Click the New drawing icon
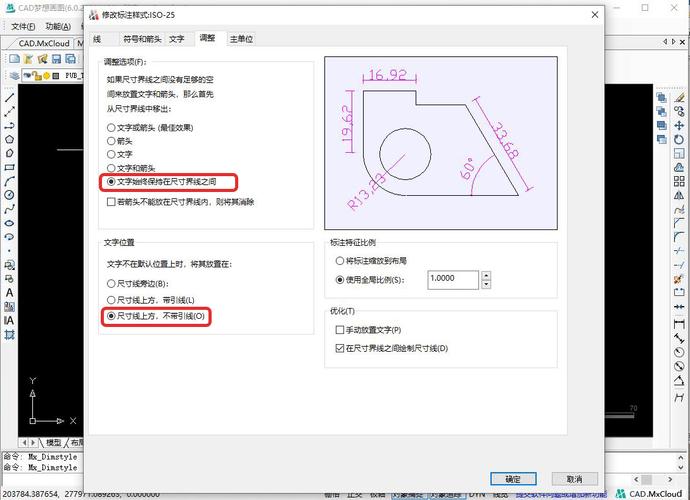Screen dimensions: 690x500 point(15,59)
